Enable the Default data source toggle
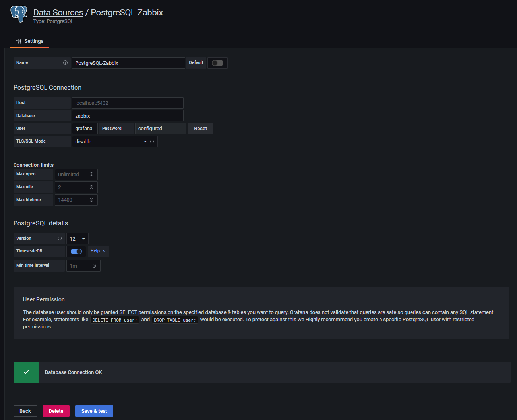517x420 pixels. (217, 63)
